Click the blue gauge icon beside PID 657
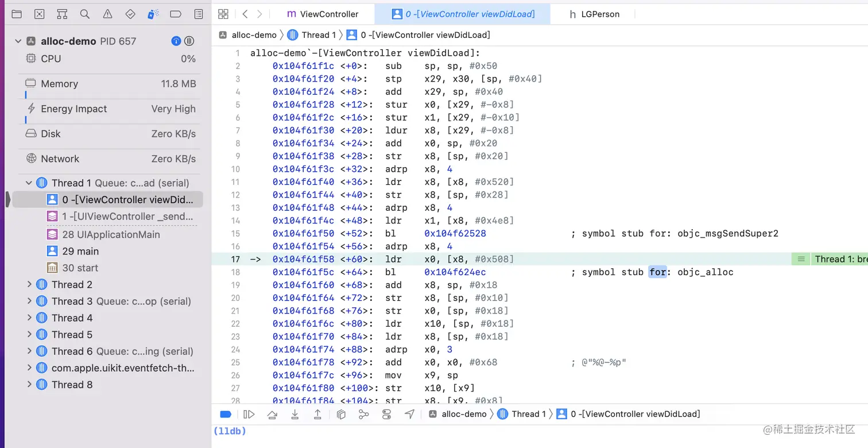Viewport: 868px width, 448px height. pos(176,41)
